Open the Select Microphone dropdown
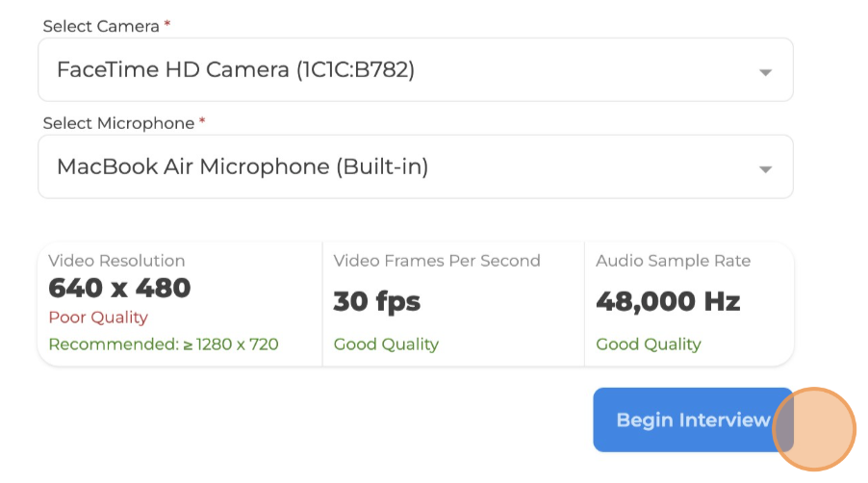This screenshot has height=483, width=868. coord(415,166)
